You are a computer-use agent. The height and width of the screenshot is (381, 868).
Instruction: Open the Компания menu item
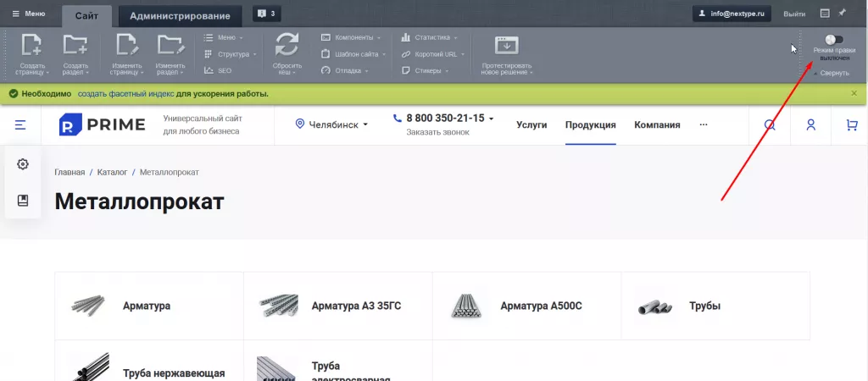tap(657, 125)
